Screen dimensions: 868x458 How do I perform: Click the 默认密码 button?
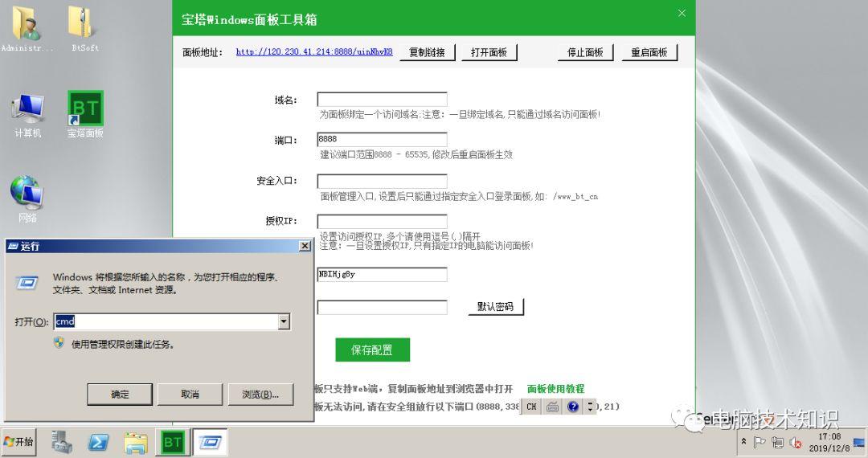click(x=495, y=306)
